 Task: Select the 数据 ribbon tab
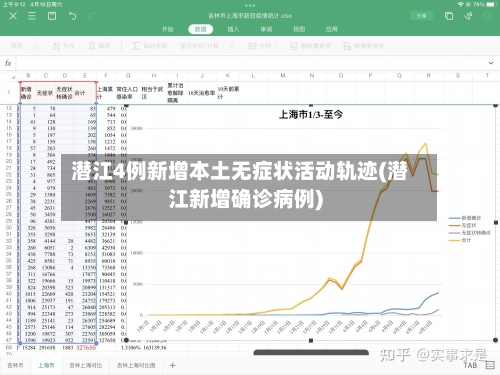(x=200, y=29)
